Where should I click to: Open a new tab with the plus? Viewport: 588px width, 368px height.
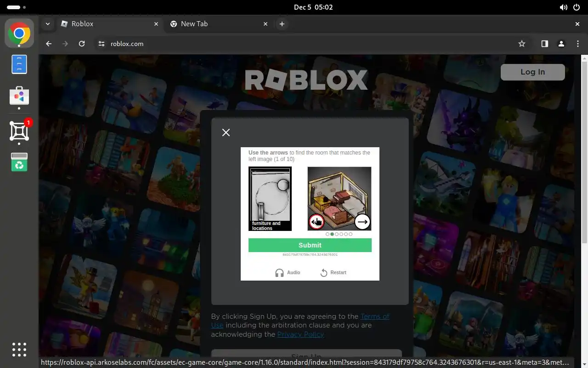[282, 24]
